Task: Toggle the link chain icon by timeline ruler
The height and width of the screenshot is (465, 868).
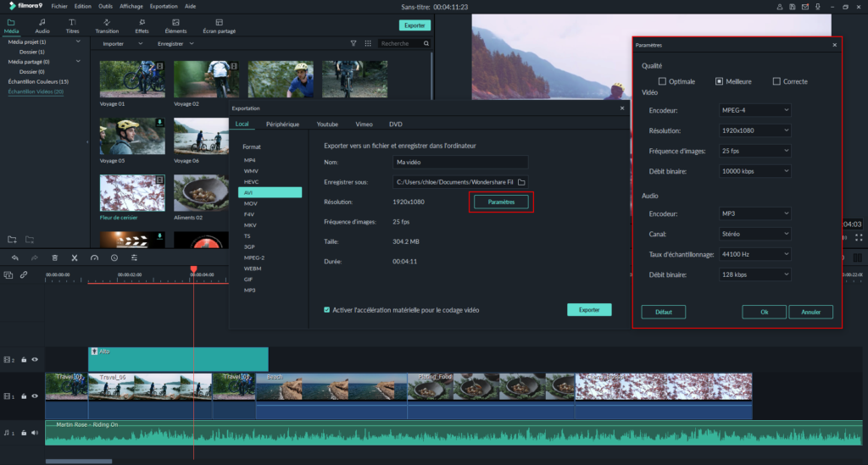Action: [x=24, y=274]
